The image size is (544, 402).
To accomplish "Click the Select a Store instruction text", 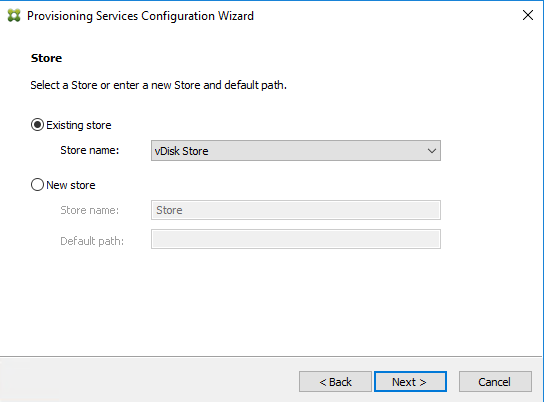I will 159,85.
